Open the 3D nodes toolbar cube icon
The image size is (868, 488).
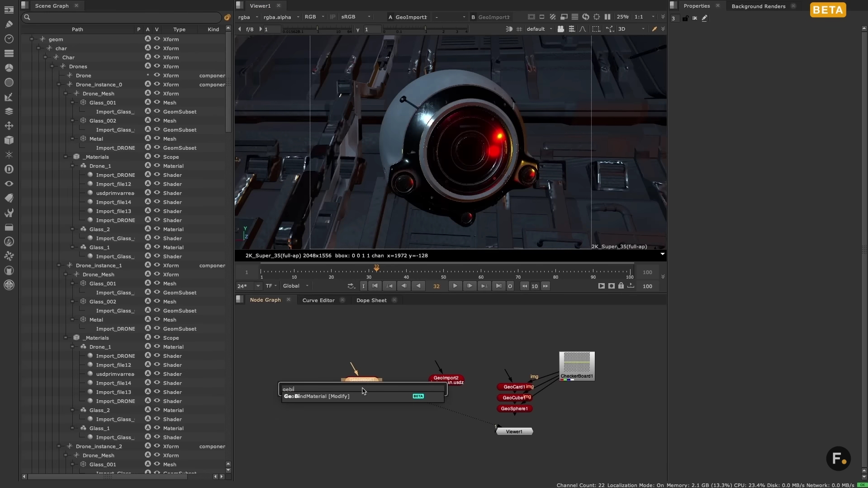9,140
